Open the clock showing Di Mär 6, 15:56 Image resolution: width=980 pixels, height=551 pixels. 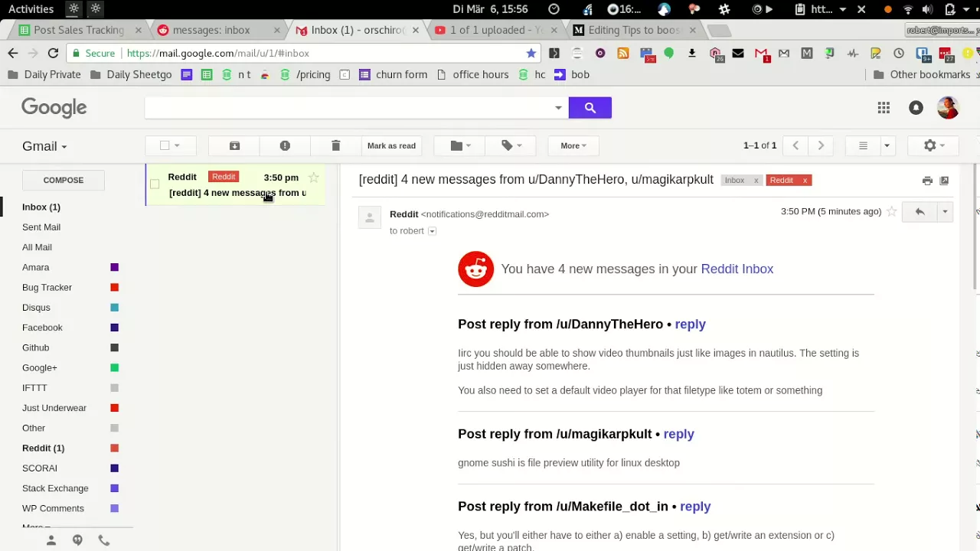coord(490,9)
